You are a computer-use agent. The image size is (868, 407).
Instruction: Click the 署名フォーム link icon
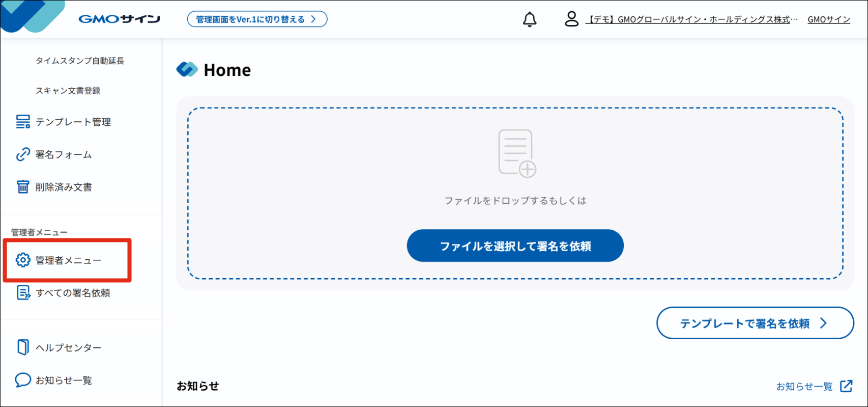[23, 154]
